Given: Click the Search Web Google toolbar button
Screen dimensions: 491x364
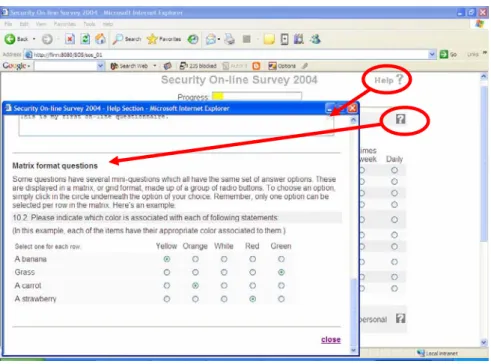Looking at the screenshot, I should 129,66.
